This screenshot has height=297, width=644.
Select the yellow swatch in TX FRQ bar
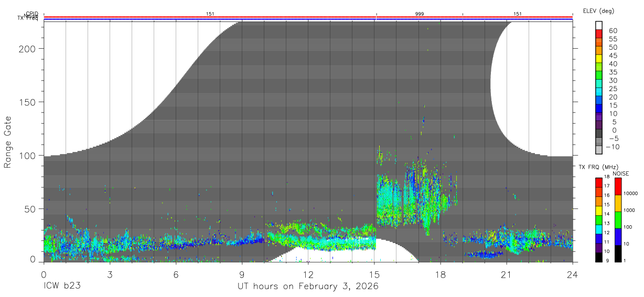point(598,211)
